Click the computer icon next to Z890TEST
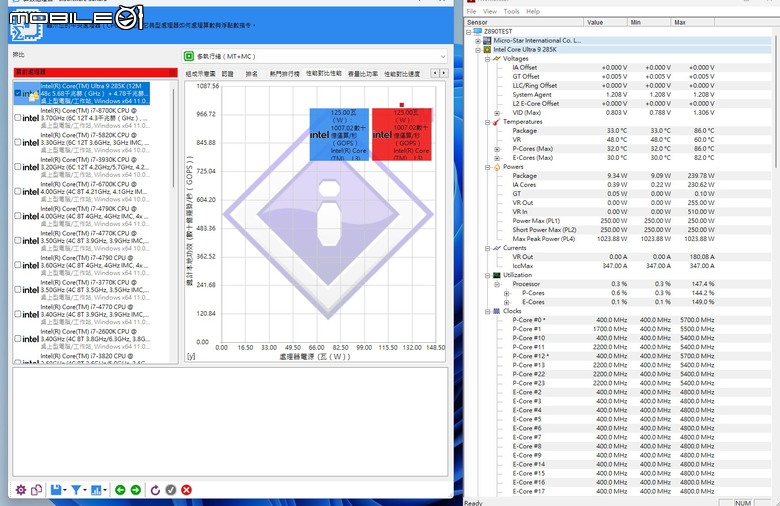The width and height of the screenshot is (780, 506). click(x=478, y=31)
